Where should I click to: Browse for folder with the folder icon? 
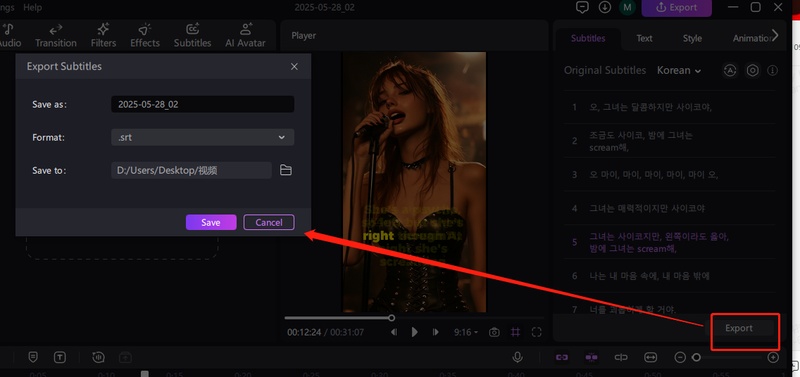pos(286,170)
